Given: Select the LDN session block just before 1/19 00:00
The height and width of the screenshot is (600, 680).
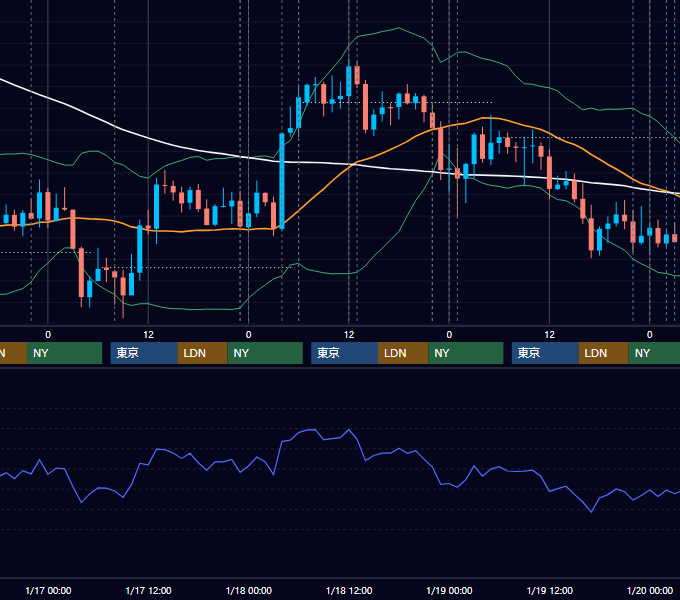Looking at the screenshot, I should [403, 353].
